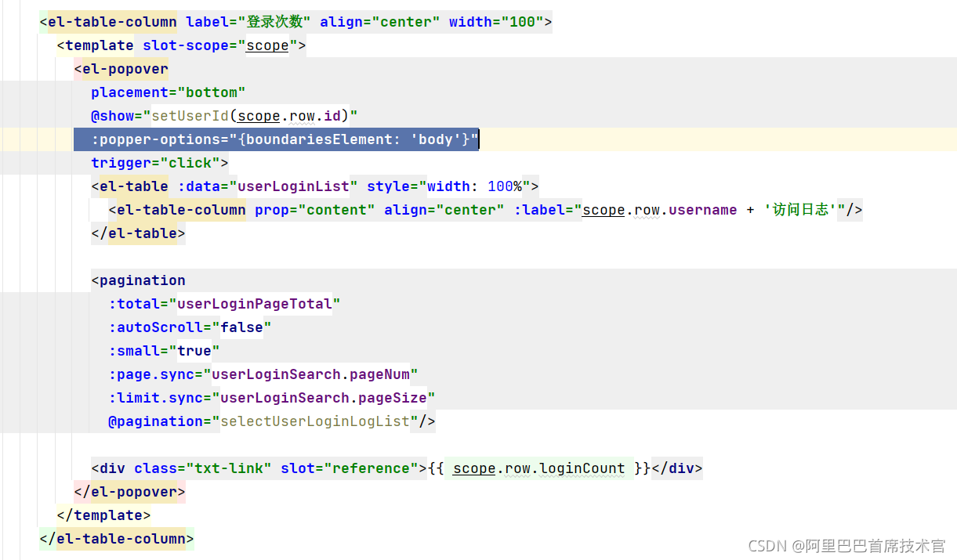Click the selectUserLoginLogList handler name
Viewport: 957px width, 560px height.
point(315,421)
